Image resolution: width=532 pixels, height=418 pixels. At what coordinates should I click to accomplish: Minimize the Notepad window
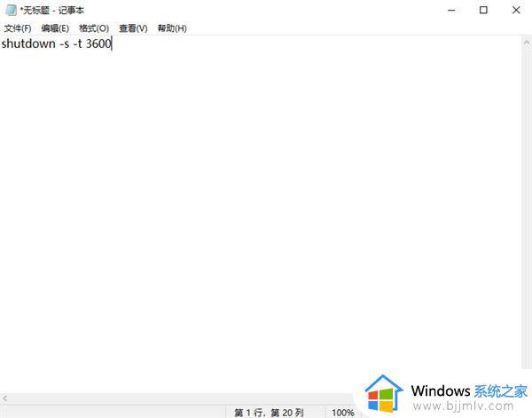pyautogui.click(x=451, y=10)
